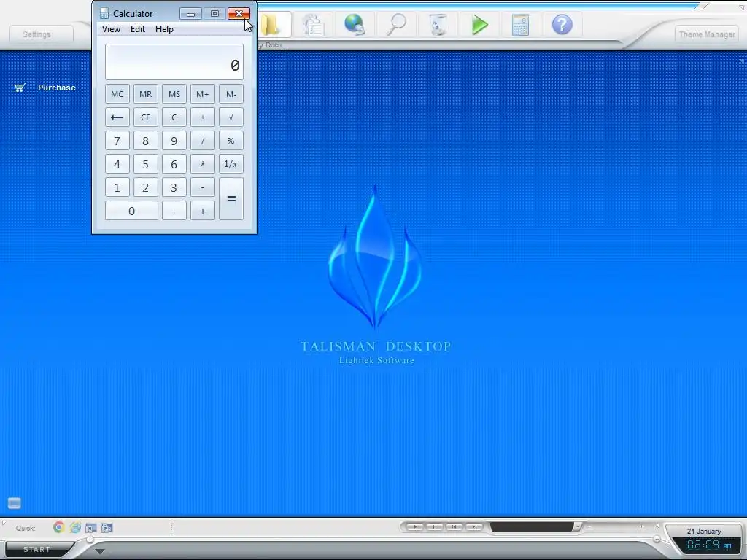Image resolution: width=747 pixels, height=560 pixels.
Task: Click the C clear key
Action: point(174,117)
